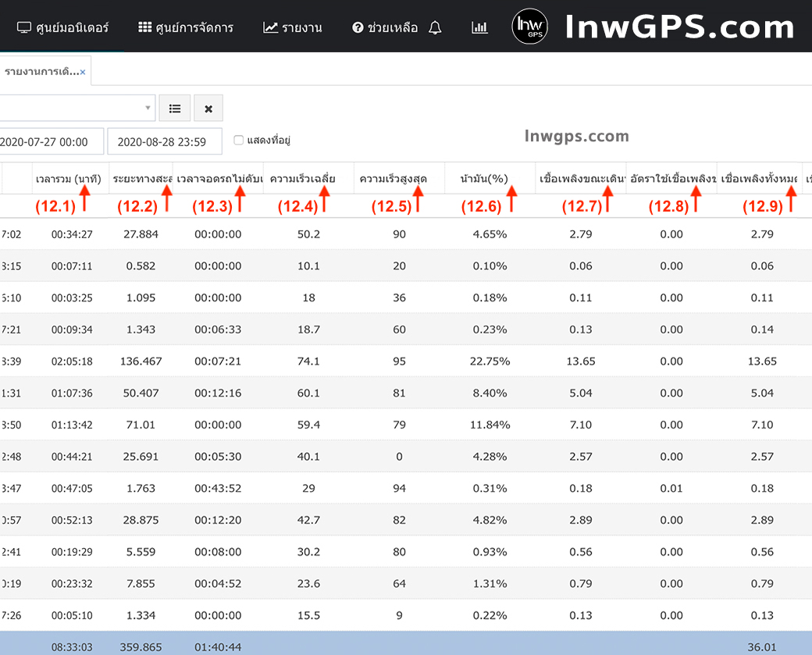Open ศูนย์การจัดการ management center menu
This screenshot has width=812, height=655.
pyautogui.click(x=186, y=28)
